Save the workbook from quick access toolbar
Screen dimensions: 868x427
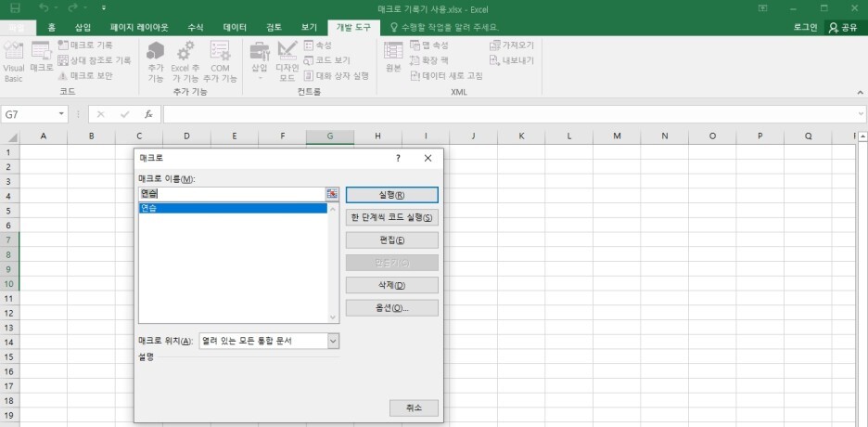click(x=16, y=8)
